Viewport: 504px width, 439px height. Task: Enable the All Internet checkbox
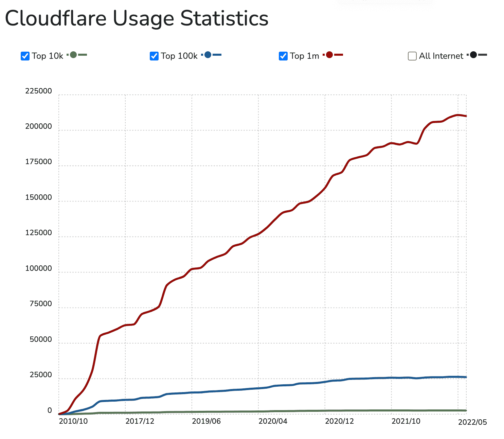(412, 56)
